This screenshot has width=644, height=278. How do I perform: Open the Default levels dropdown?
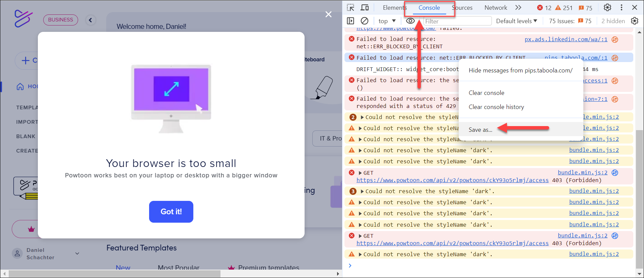coord(516,21)
